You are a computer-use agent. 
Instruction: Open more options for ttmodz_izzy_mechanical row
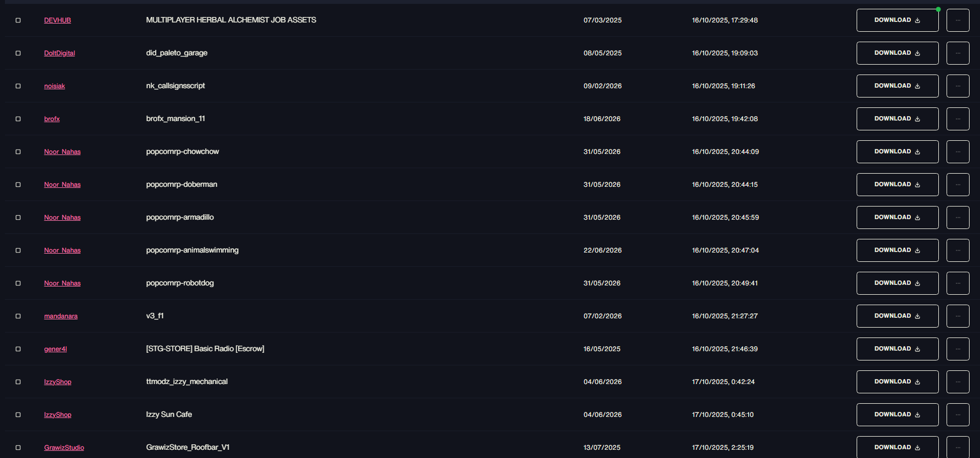tap(958, 382)
